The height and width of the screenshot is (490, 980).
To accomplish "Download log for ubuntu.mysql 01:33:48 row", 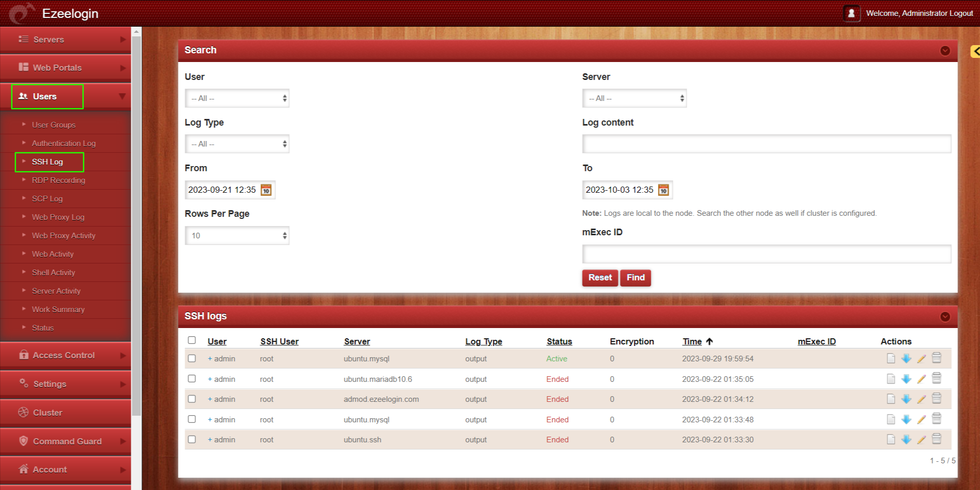I will (906, 419).
